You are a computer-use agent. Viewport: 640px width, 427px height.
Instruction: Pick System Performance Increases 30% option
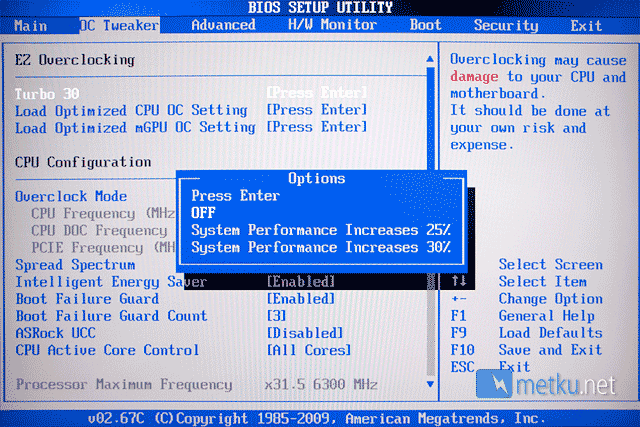click(x=321, y=247)
